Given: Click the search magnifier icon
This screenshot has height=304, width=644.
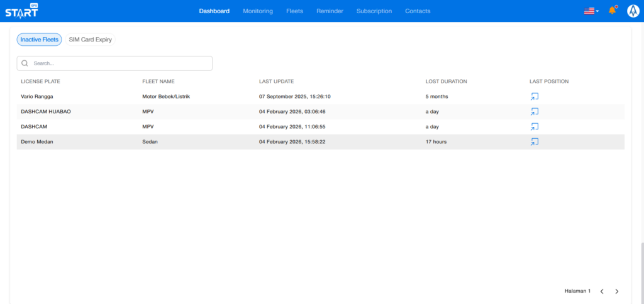Looking at the screenshot, I should click(25, 63).
